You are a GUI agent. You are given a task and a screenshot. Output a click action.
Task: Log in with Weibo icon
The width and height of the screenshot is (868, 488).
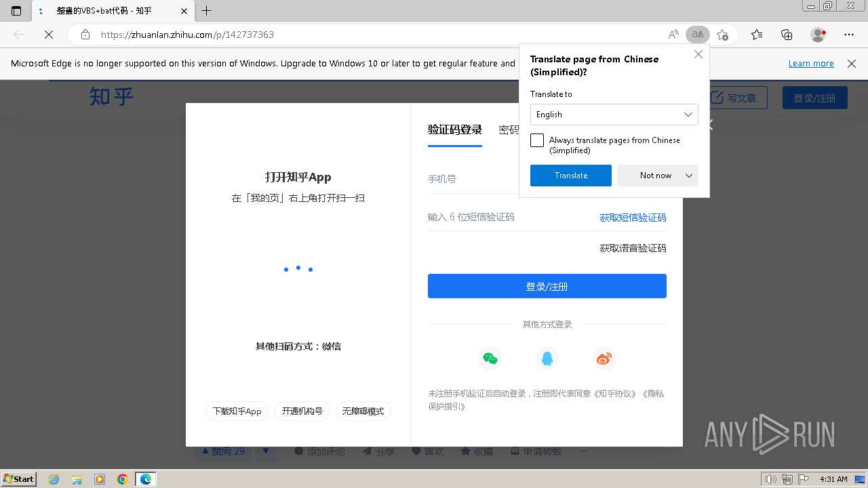tap(604, 359)
